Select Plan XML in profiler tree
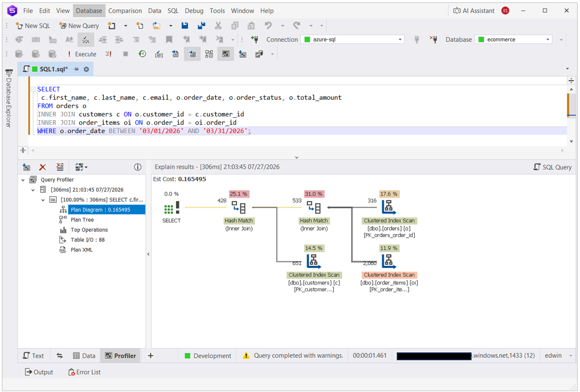Viewport: 580px width, 392px height. tap(82, 250)
